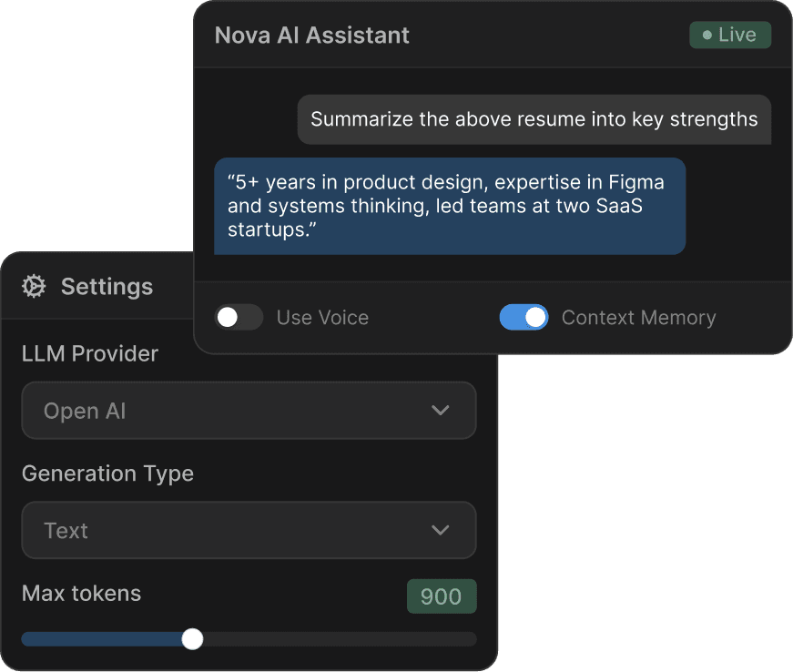Disable the Context Memory toggle
793x672 pixels.
(524, 318)
